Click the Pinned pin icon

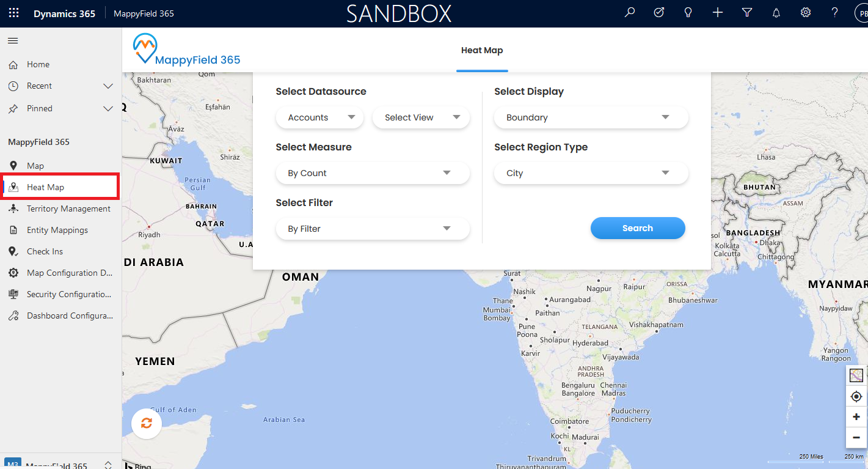pos(13,108)
